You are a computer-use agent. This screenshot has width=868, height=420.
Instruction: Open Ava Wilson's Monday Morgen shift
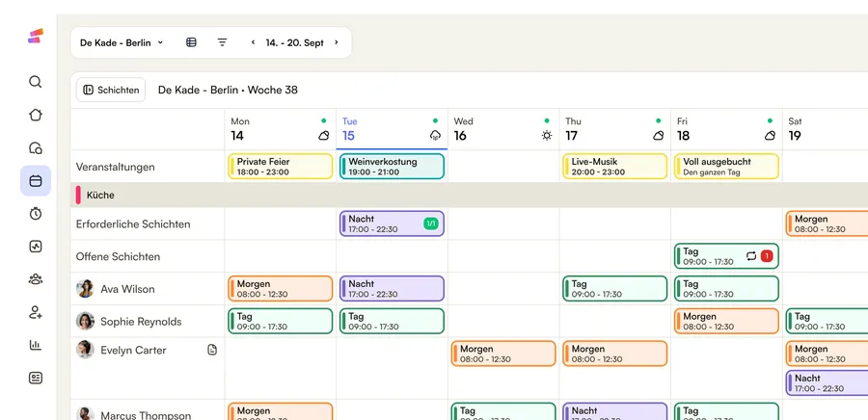pyautogui.click(x=280, y=288)
